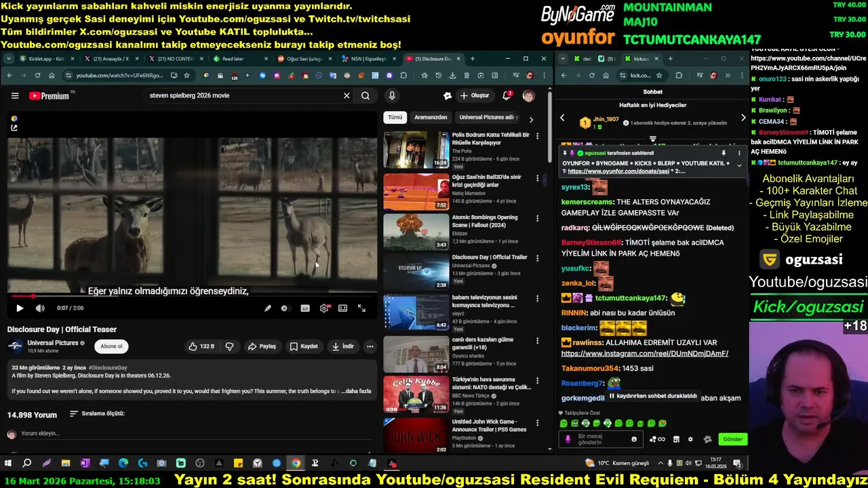The image size is (868, 488).
Task: Open the oyunfor.com donate link
Action: 619,171
